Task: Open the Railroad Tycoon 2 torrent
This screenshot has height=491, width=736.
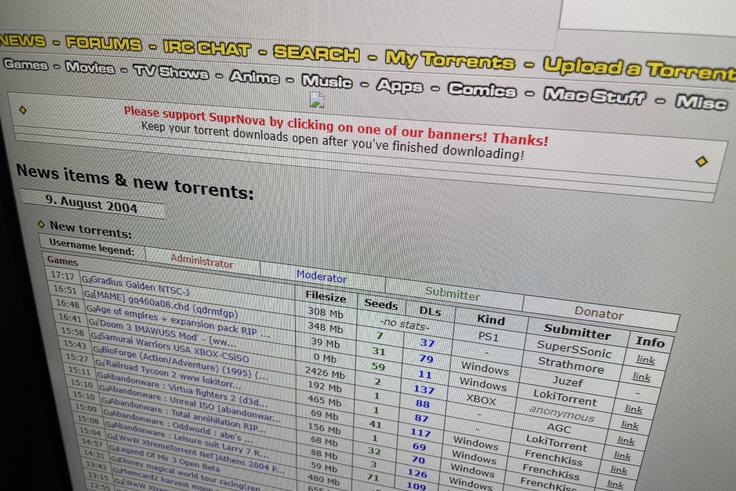Action: 172,376
